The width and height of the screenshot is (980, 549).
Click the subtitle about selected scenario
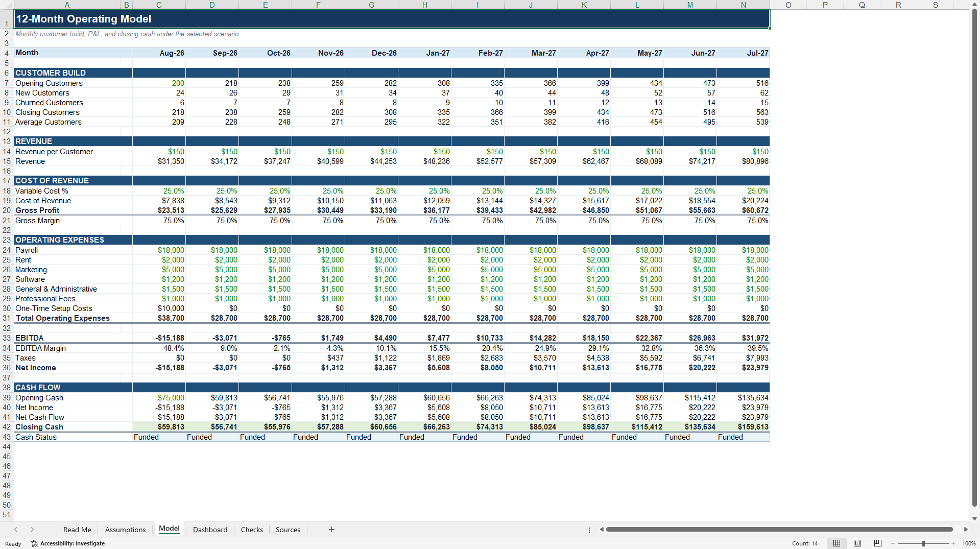[127, 34]
